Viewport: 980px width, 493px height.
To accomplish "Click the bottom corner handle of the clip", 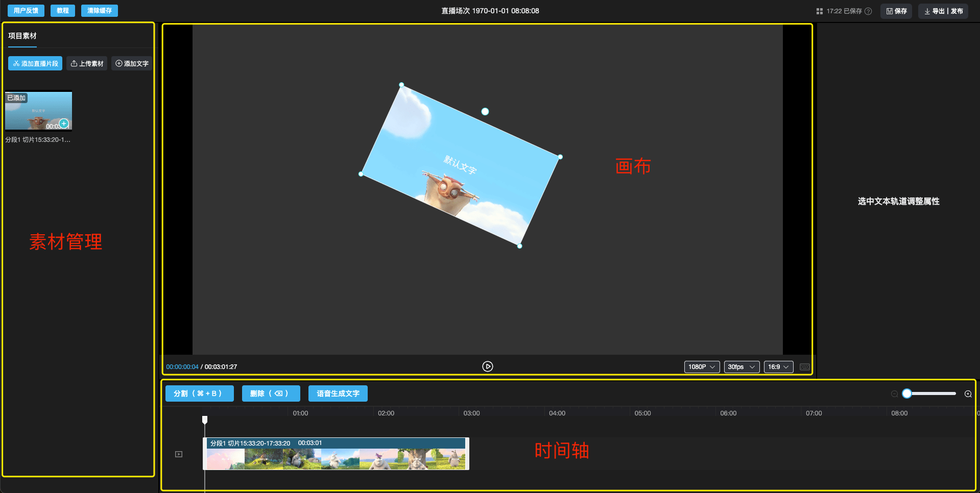I will point(520,246).
